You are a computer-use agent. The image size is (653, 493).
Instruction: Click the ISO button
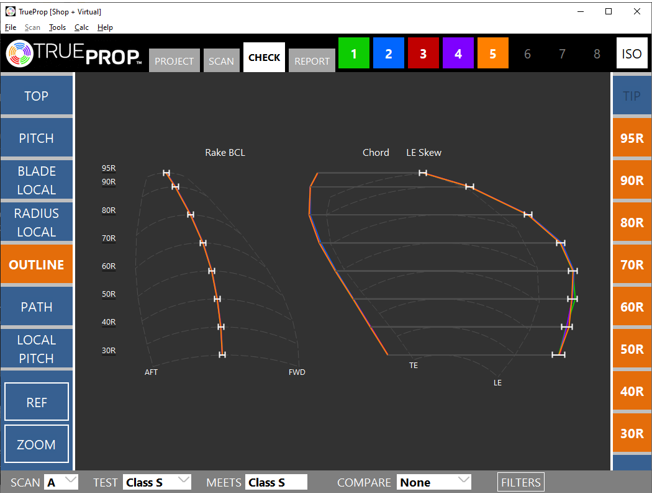631,54
